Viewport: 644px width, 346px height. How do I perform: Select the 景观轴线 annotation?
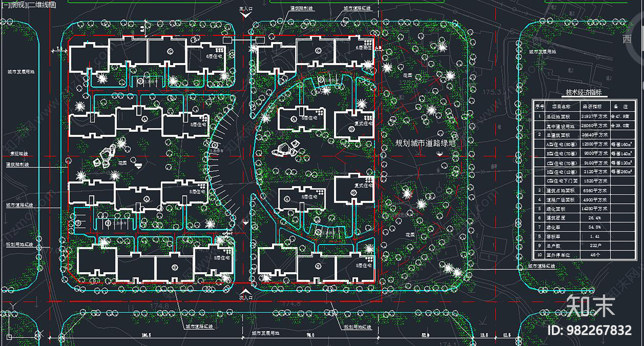(x=19, y=154)
